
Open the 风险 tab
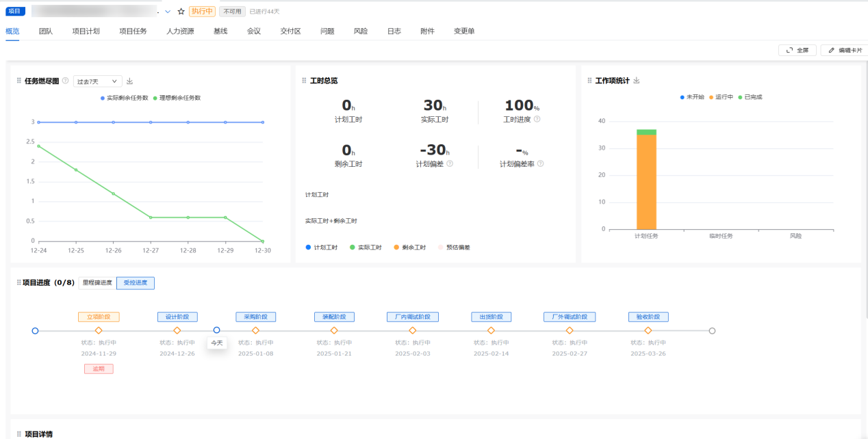coord(361,31)
